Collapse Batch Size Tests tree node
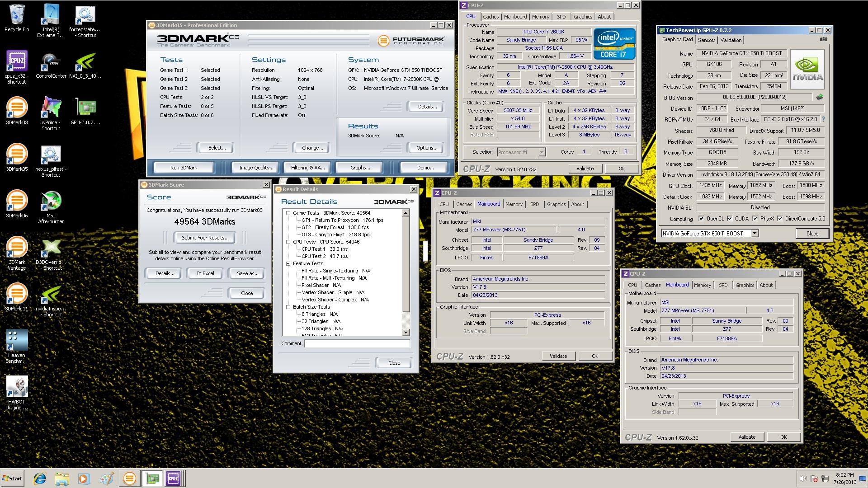 [288, 307]
